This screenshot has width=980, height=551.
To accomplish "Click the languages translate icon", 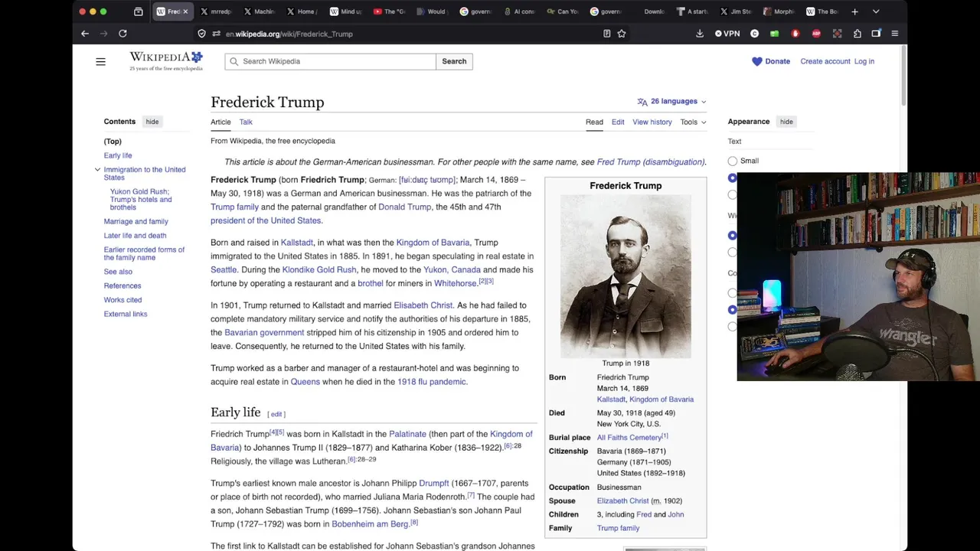I will click(x=642, y=102).
